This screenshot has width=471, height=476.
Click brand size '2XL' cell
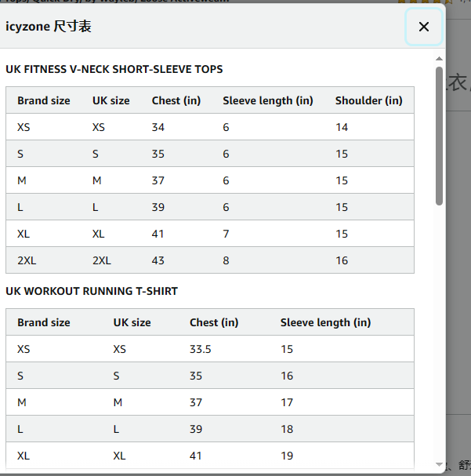click(x=27, y=260)
